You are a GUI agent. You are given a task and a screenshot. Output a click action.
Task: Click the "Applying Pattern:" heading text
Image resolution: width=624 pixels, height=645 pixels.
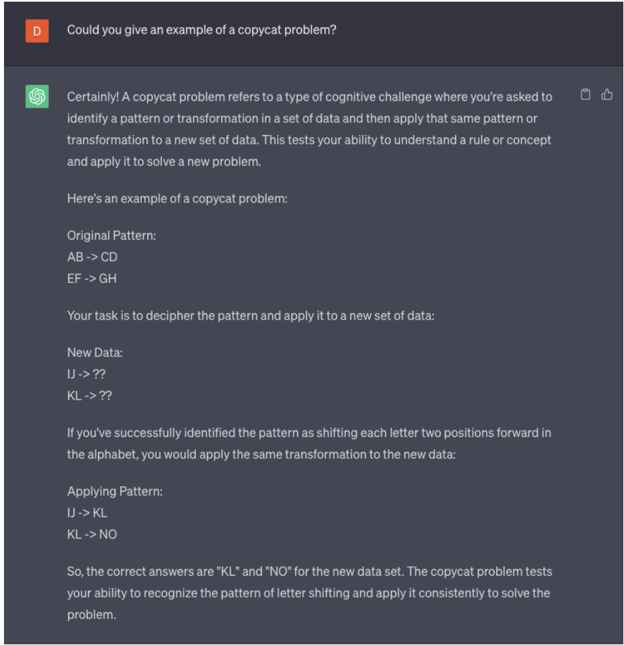pos(115,492)
